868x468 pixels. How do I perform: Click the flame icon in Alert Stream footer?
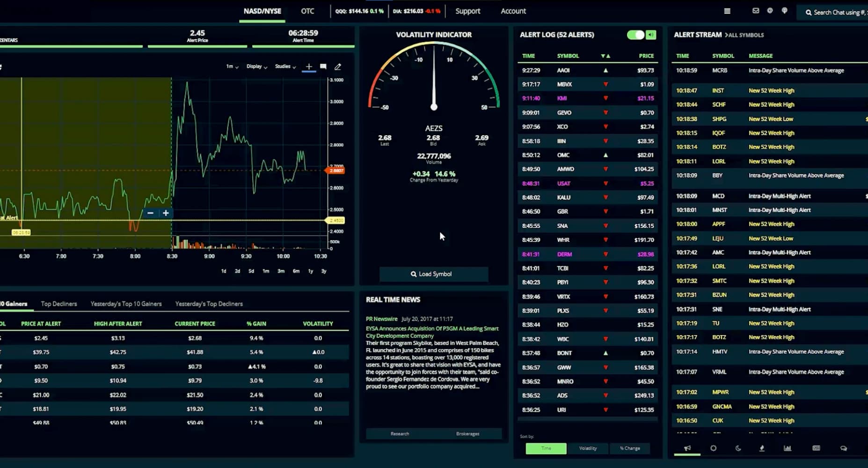pos(762,448)
